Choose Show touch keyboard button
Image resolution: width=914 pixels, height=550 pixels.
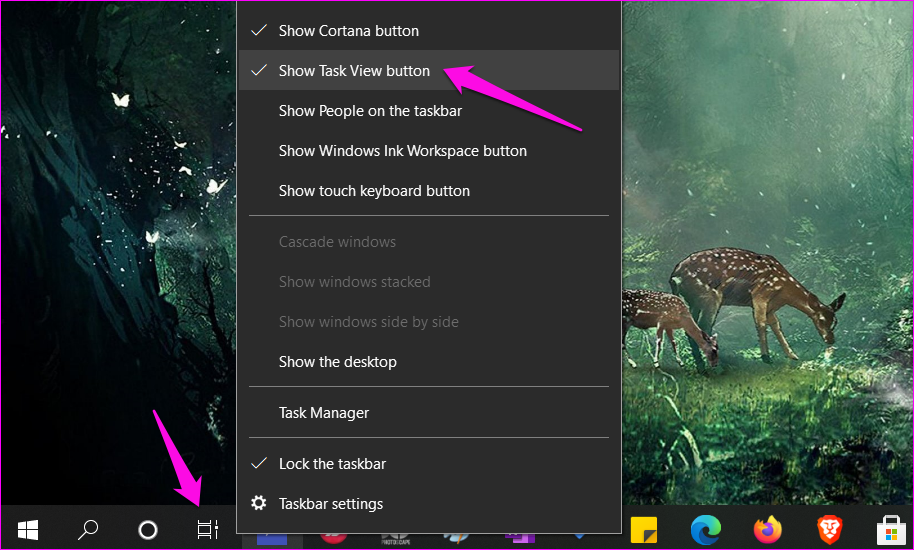point(374,191)
